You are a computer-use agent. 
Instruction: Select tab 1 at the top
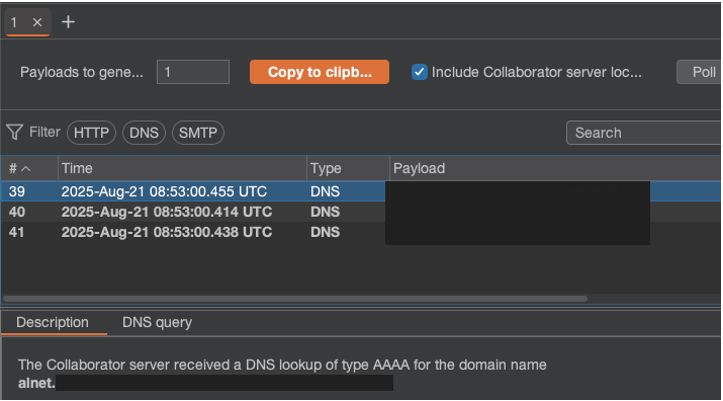point(15,22)
